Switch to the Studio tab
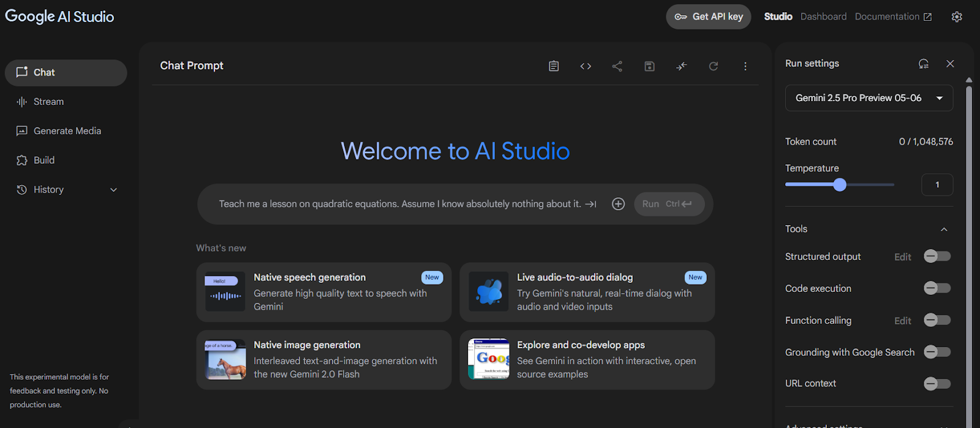This screenshot has height=428, width=980. (x=778, y=17)
